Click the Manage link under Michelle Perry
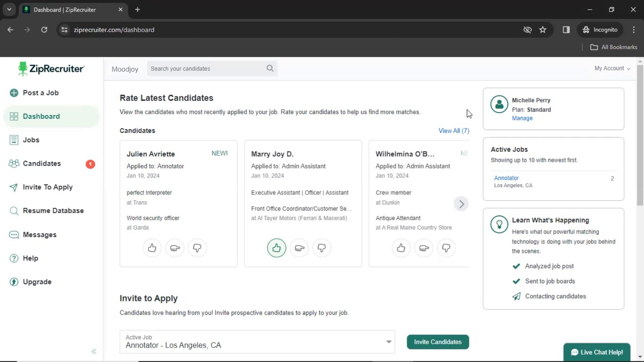 point(522,118)
